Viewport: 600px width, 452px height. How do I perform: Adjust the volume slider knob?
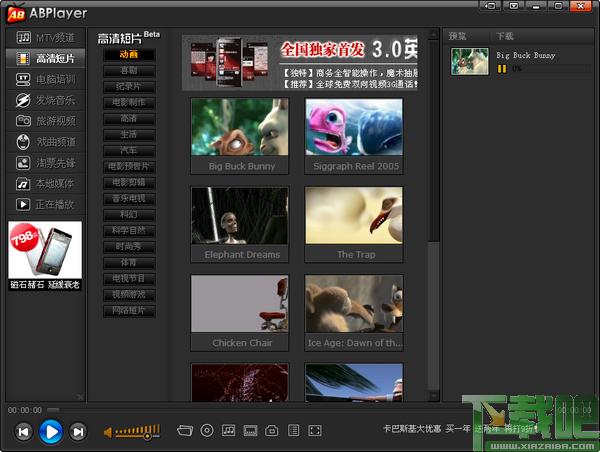tap(147, 436)
